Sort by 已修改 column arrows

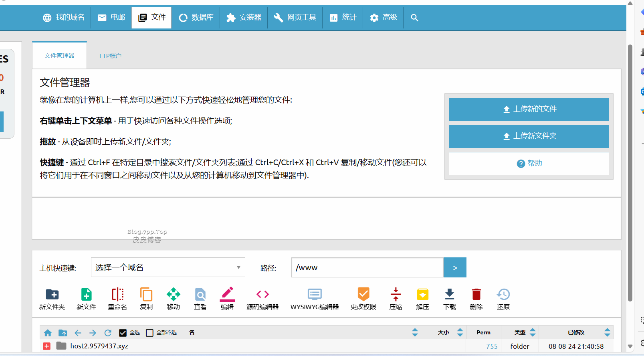607,332
